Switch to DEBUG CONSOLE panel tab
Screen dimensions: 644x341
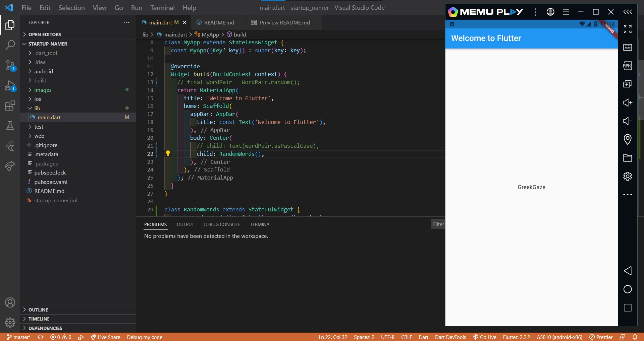pyautogui.click(x=222, y=224)
